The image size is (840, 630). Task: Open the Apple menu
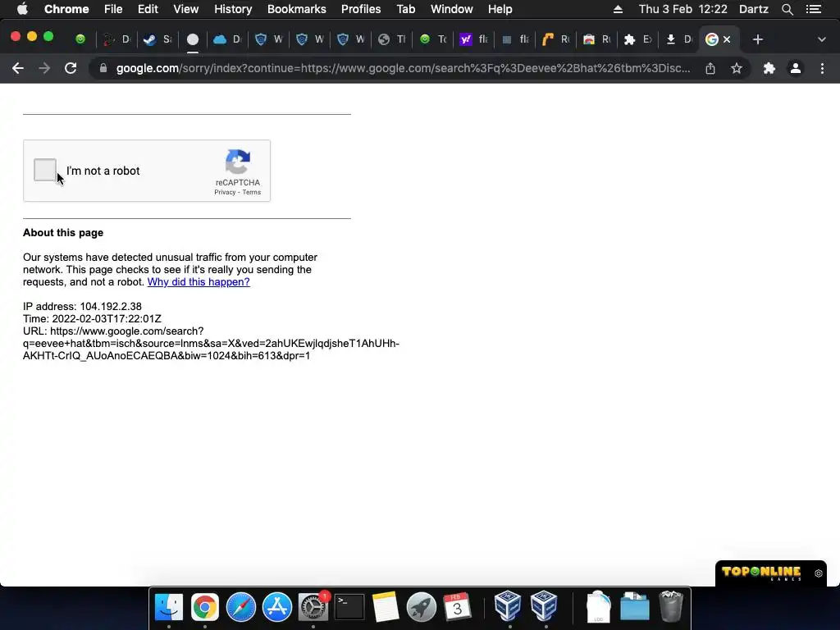click(x=22, y=9)
